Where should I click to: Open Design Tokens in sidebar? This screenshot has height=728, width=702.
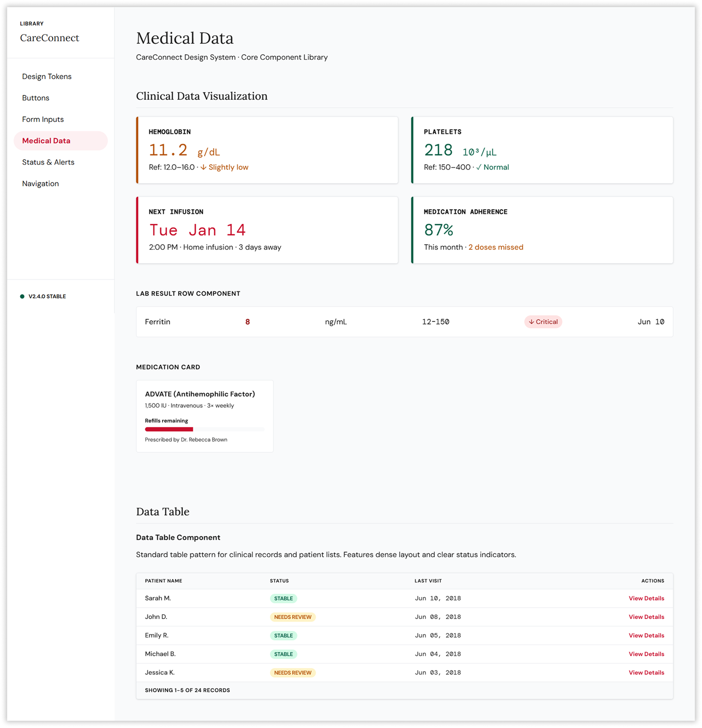pyautogui.click(x=47, y=77)
